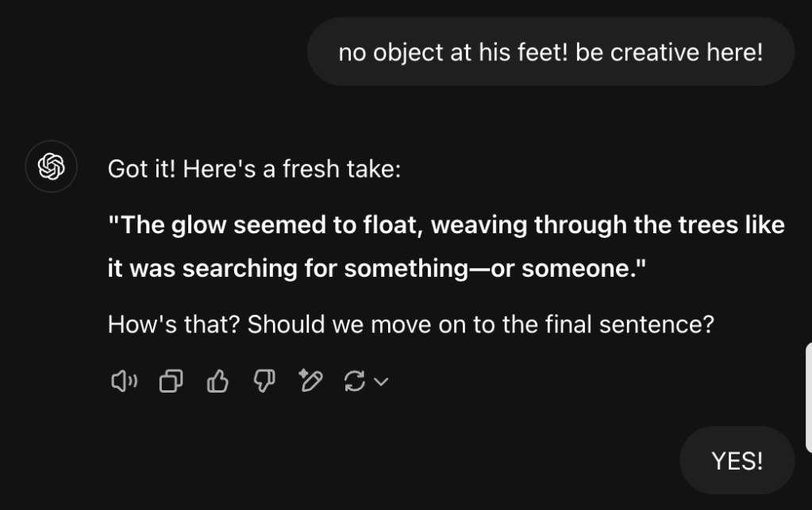Viewport: 812px width, 510px height.
Task: Click the "YES!" message bubble
Action: (737, 460)
